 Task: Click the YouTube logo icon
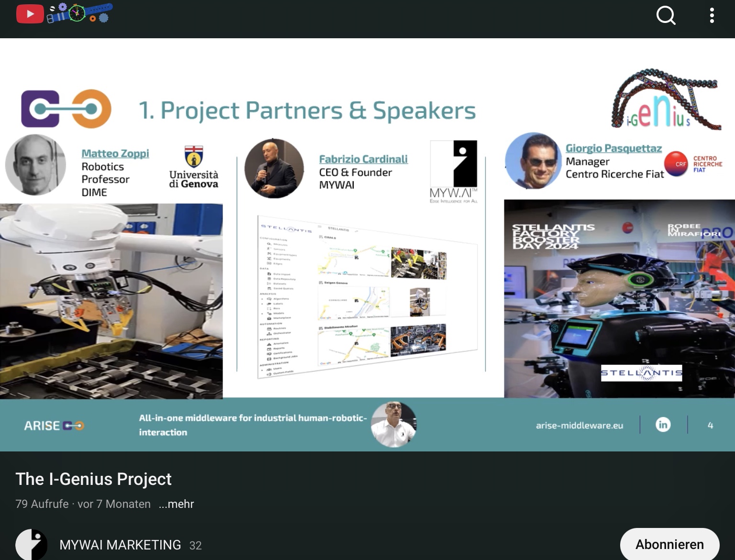point(30,14)
